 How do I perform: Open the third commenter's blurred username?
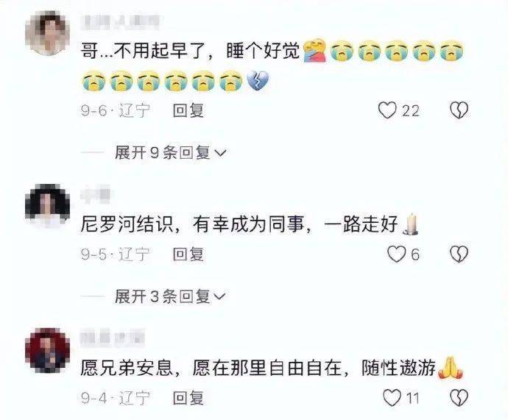(113, 337)
